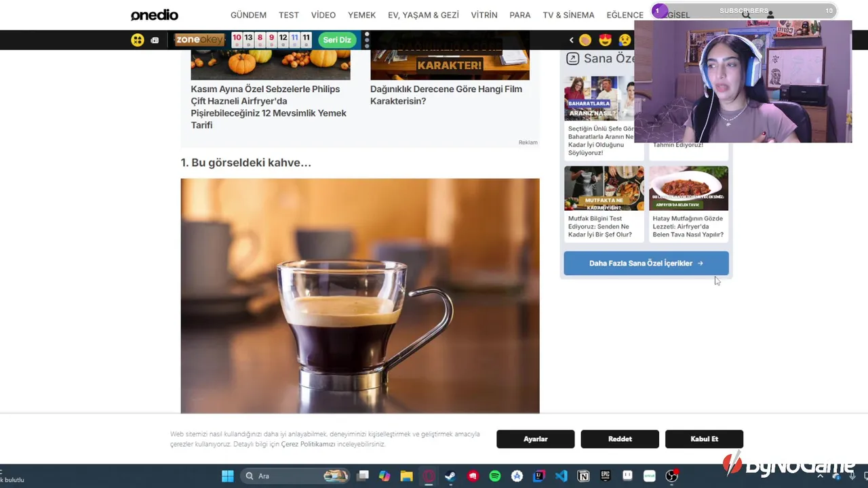Open the VİTRİN menu
The height and width of the screenshot is (488, 868).
click(484, 15)
